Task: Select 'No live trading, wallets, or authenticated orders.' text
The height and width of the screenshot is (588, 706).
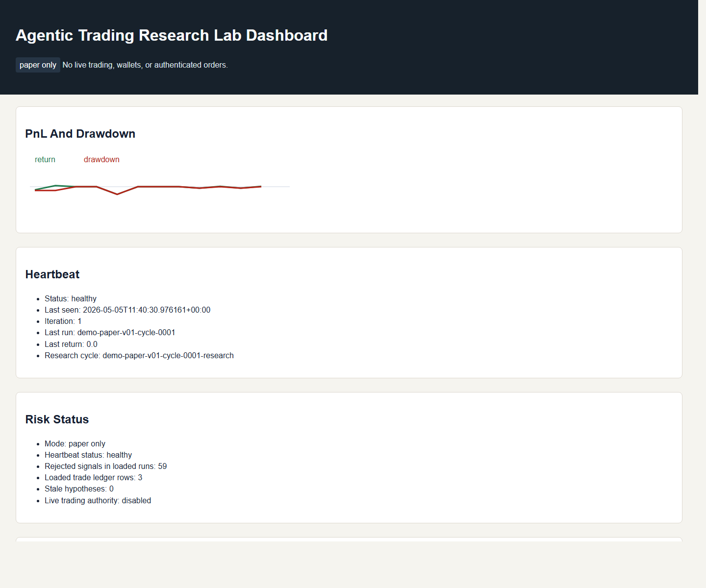Action: pyautogui.click(x=145, y=65)
